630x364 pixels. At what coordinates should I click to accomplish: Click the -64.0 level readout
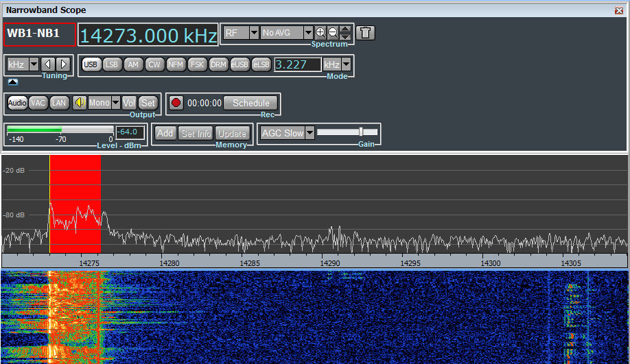pos(130,132)
